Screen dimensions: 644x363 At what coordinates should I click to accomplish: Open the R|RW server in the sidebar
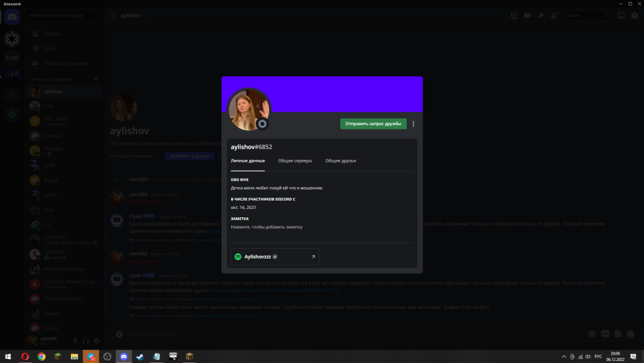click(12, 58)
